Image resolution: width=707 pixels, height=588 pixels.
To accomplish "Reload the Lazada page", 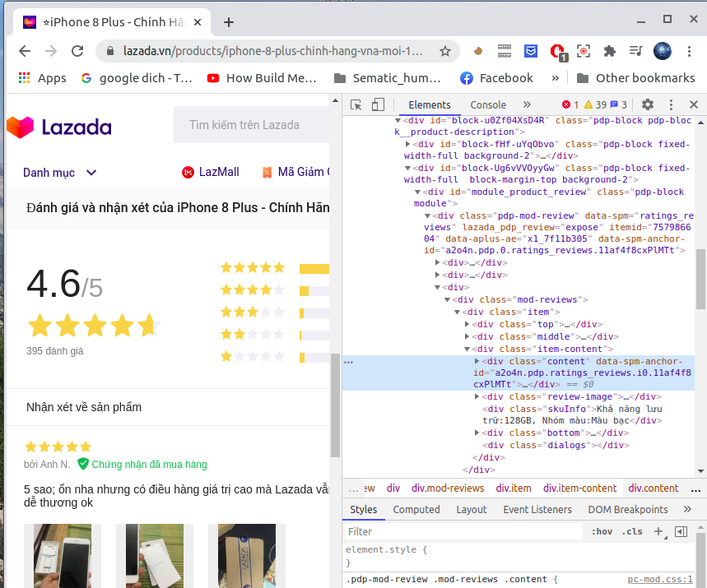I will 77,51.
